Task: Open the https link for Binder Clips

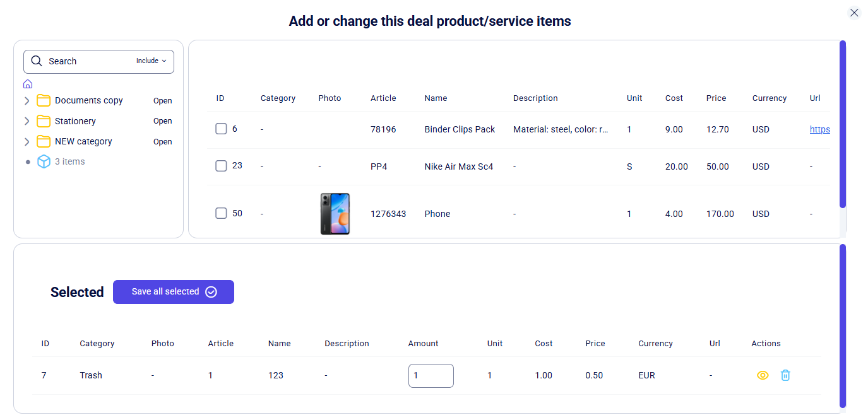Action: [x=820, y=129]
